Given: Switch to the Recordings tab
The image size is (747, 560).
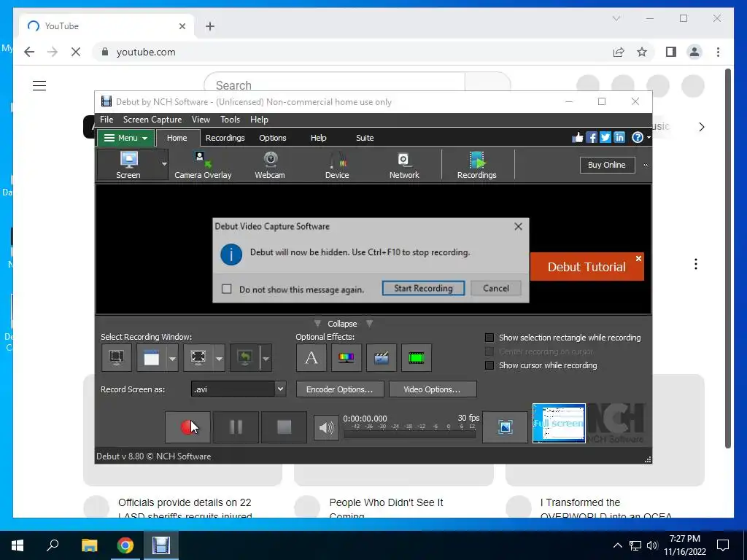Looking at the screenshot, I should [x=225, y=138].
